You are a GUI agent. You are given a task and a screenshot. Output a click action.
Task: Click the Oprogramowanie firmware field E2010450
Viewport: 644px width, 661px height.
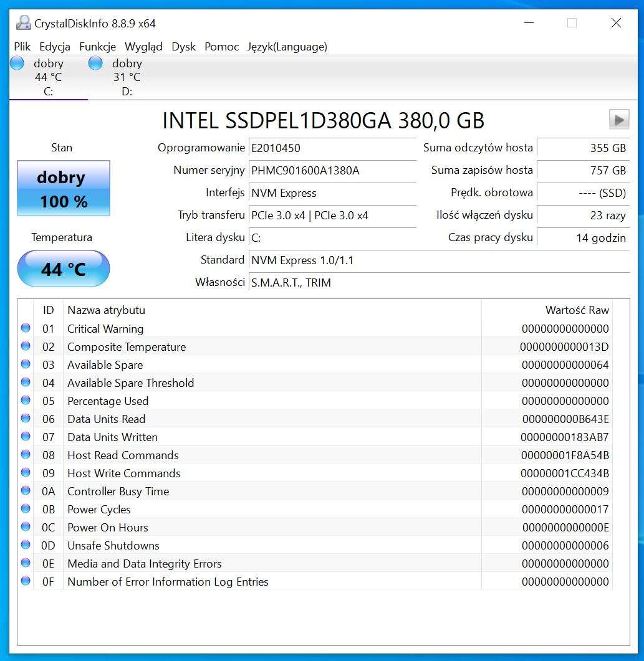pos(332,148)
